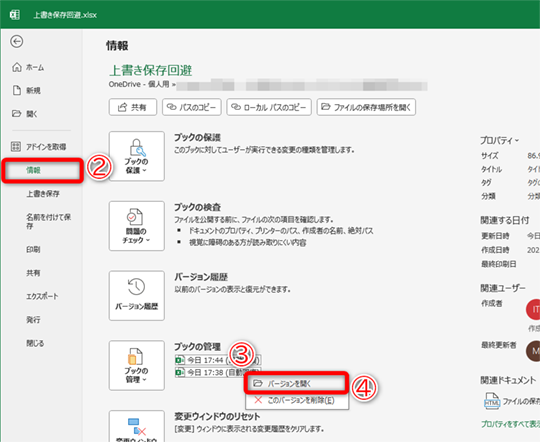Click the 作成者 avatar circle
Screen dimensions: 540x442
pos(533,310)
